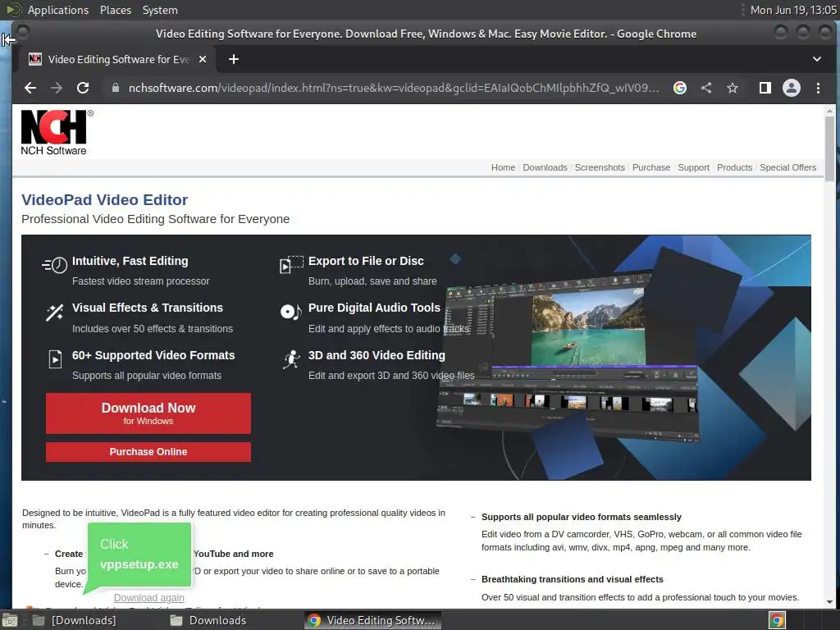Reload the page with the refresh icon

click(83, 88)
